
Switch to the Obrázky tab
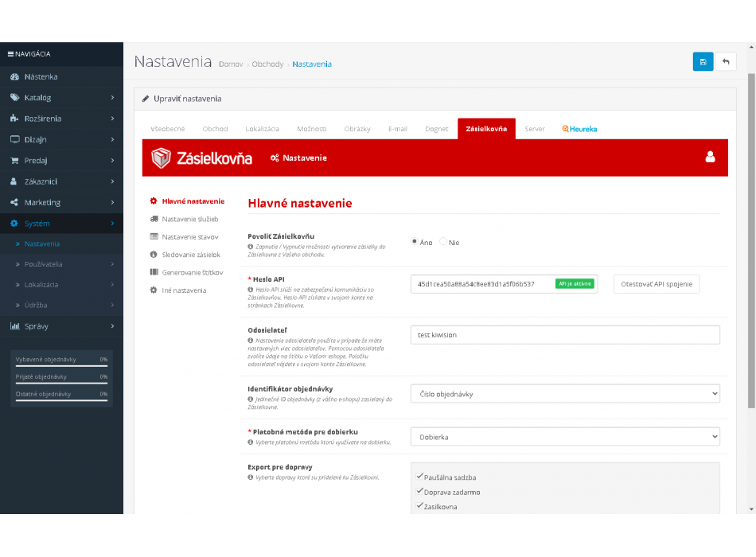pos(357,129)
